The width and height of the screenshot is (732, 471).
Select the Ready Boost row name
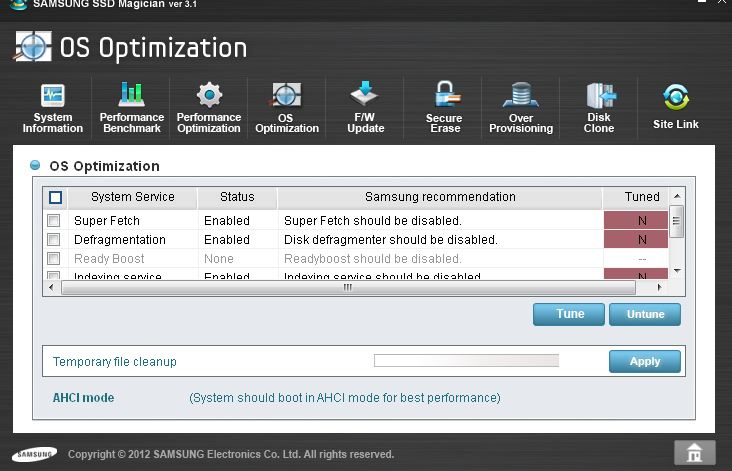click(109, 259)
